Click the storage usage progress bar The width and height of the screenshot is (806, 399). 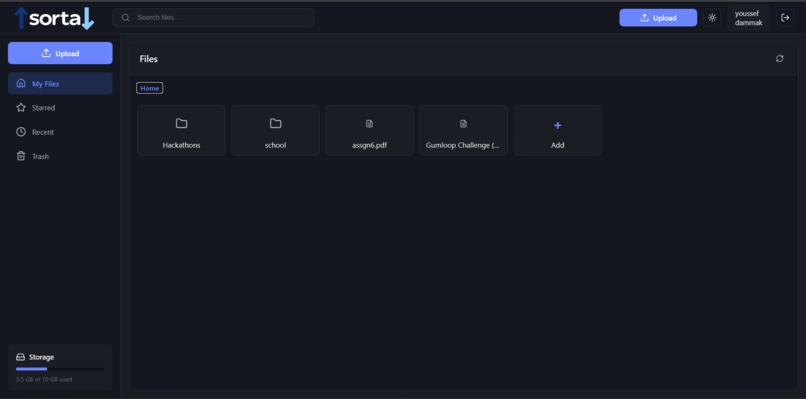(x=60, y=369)
